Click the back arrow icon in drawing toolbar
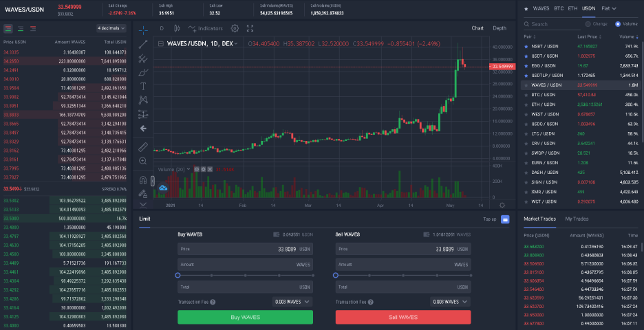 point(143,129)
